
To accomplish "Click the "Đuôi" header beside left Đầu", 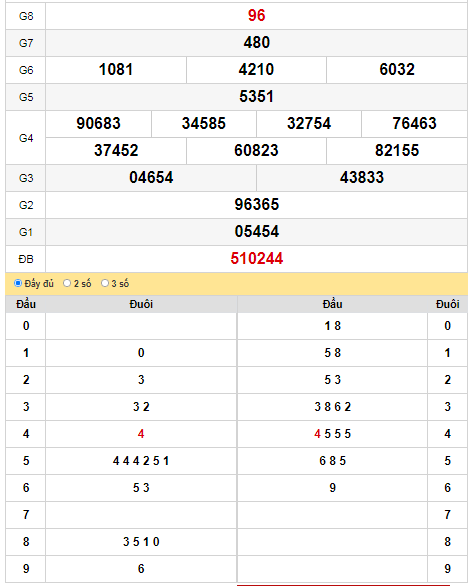I will 141,304.
